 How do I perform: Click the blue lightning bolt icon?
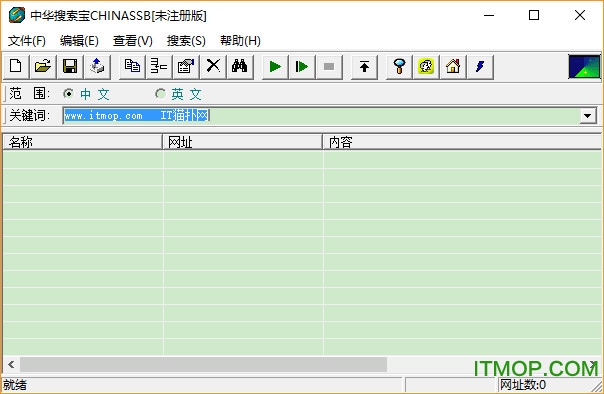pyautogui.click(x=480, y=67)
